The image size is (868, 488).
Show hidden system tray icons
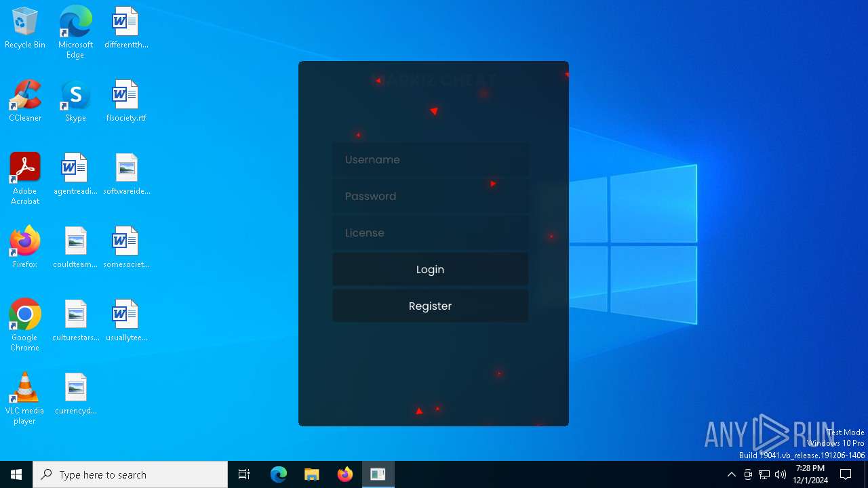[732, 474]
